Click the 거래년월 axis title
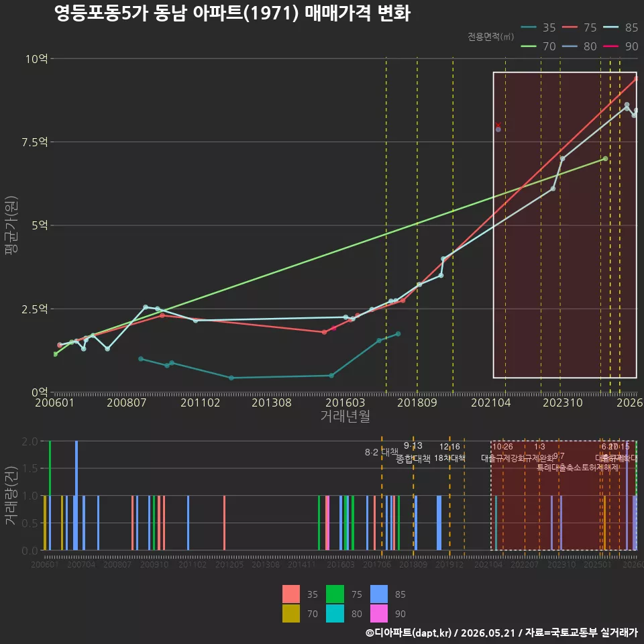 click(345, 416)
